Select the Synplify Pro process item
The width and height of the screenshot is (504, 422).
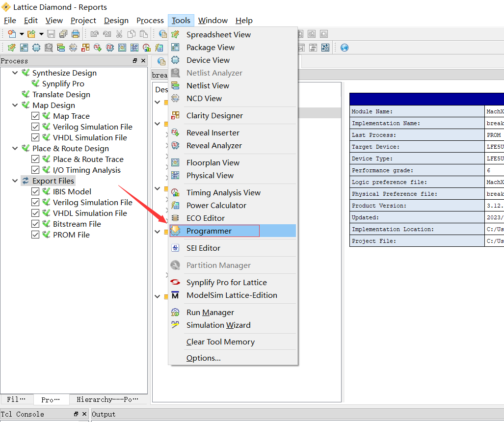click(x=63, y=84)
